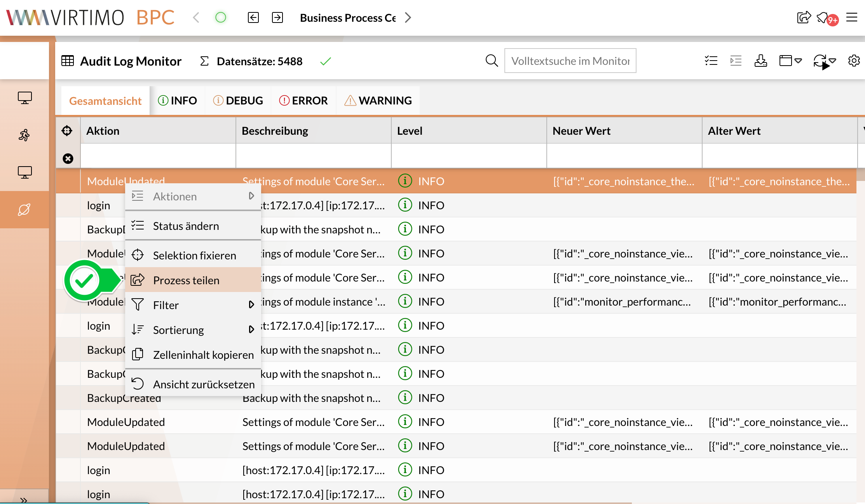865x504 pixels.
Task: Click the share/broadcast icon in toolbar
Action: point(804,17)
